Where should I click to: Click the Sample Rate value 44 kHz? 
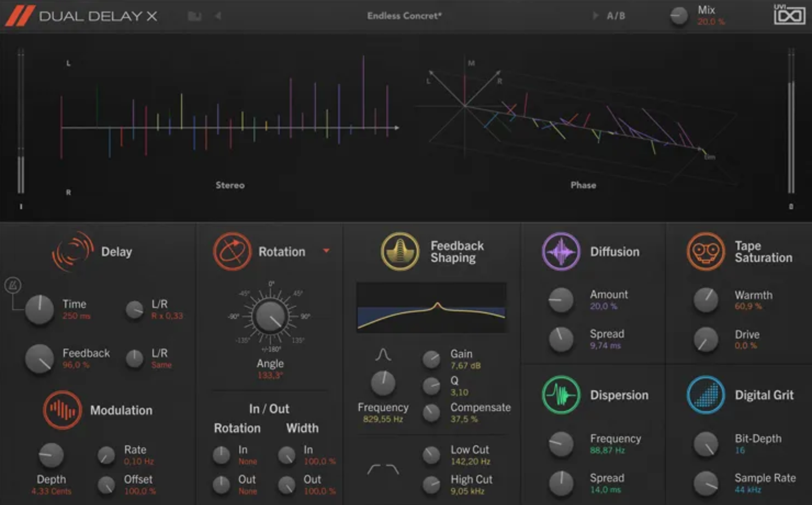[x=748, y=490]
